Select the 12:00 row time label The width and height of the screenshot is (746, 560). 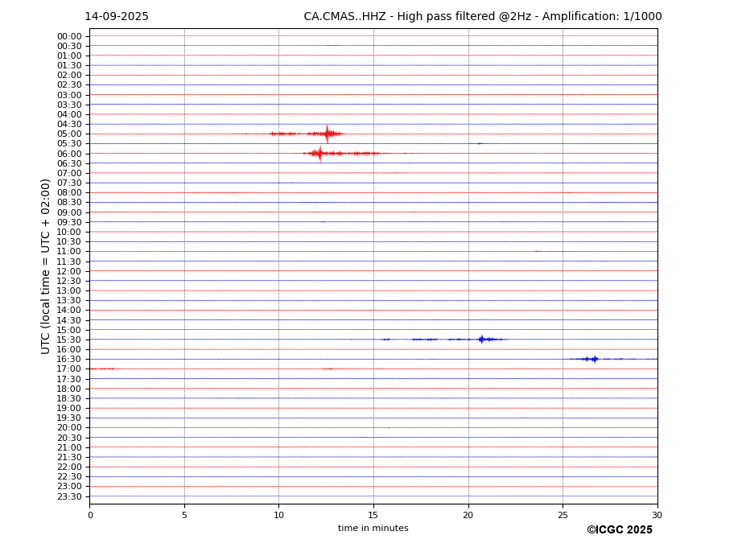tap(69, 271)
